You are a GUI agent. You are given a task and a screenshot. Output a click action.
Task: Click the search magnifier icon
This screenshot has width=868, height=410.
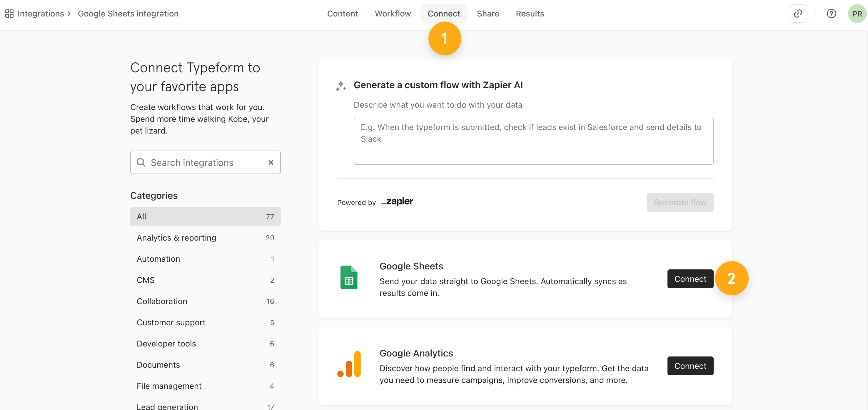point(141,162)
